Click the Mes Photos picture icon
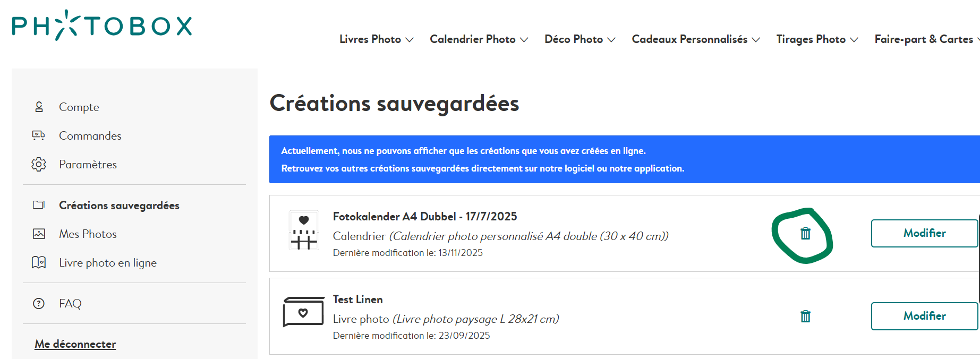Image resolution: width=980 pixels, height=359 pixels. point(39,234)
